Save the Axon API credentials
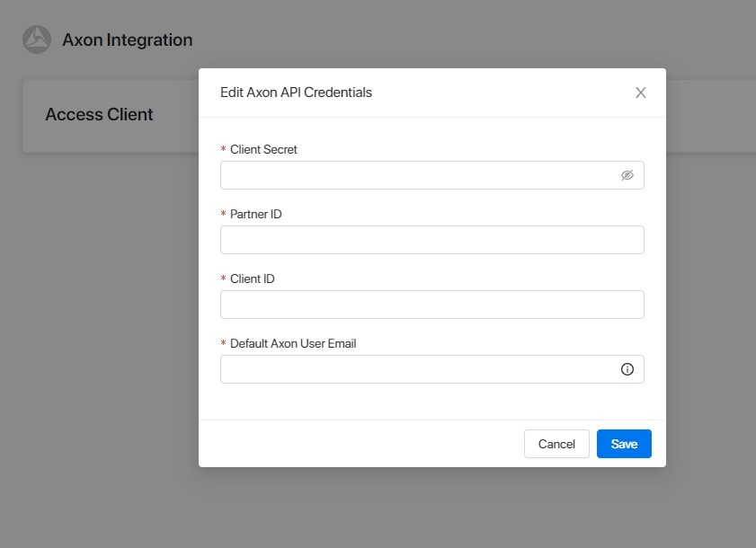756x548 pixels. coord(624,444)
